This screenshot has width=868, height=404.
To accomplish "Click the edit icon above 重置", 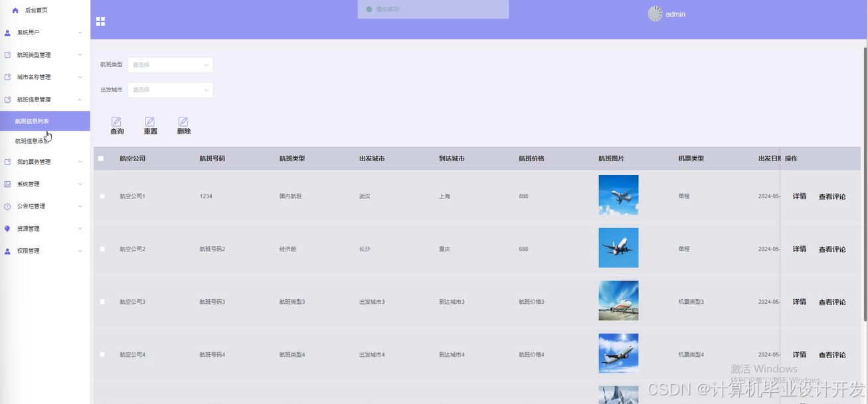I will pos(150,121).
